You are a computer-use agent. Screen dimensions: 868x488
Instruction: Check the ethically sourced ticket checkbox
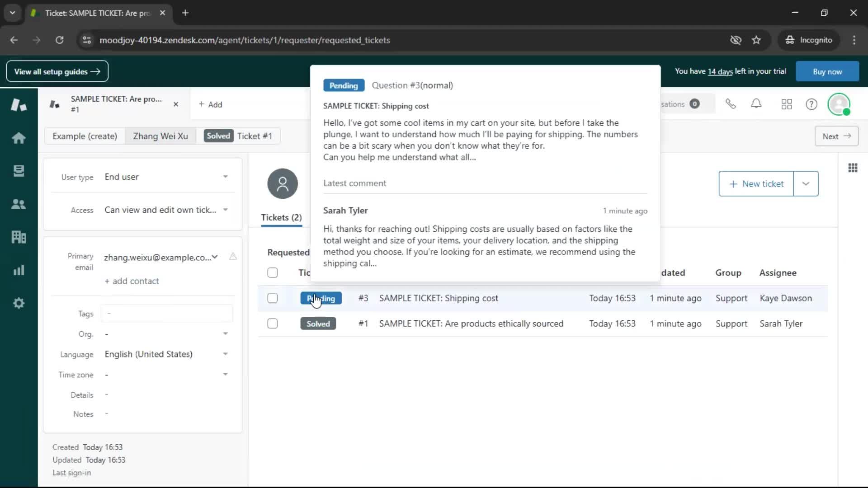272,324
